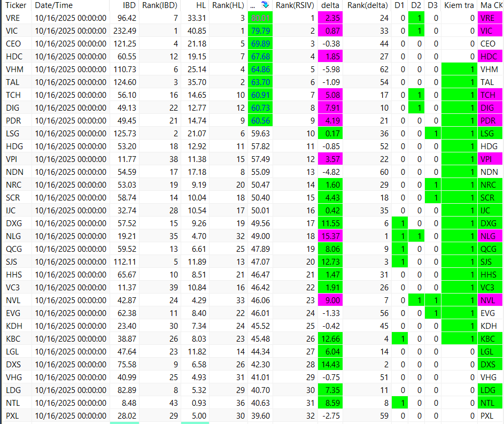Click the IBD column header
This screenshot has height=424, width=504.
click(129, 5)
